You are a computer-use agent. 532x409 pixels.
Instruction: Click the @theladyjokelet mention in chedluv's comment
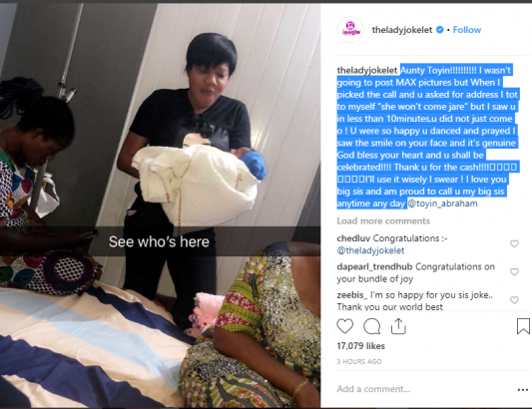pos(370,250)
